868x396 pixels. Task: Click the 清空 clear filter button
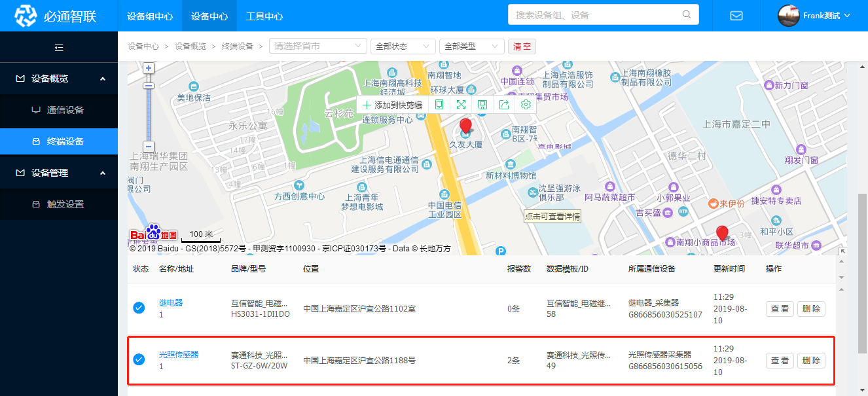click(x=522, y=46)
